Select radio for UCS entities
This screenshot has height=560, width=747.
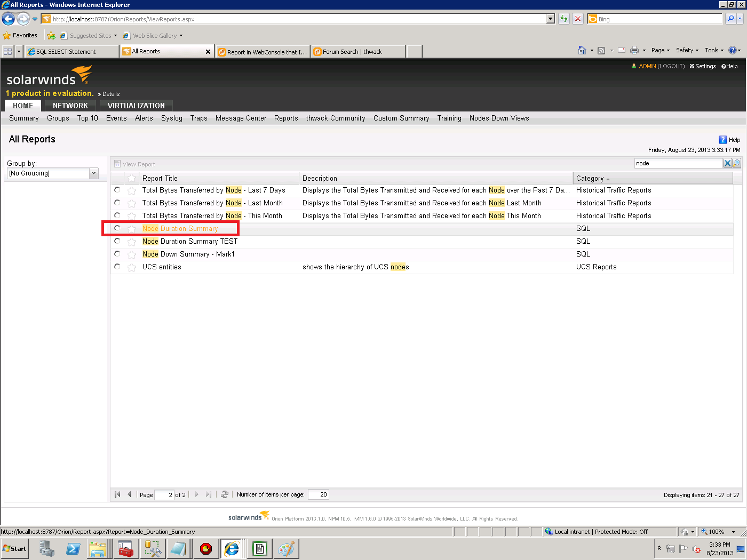pos(117,267)
